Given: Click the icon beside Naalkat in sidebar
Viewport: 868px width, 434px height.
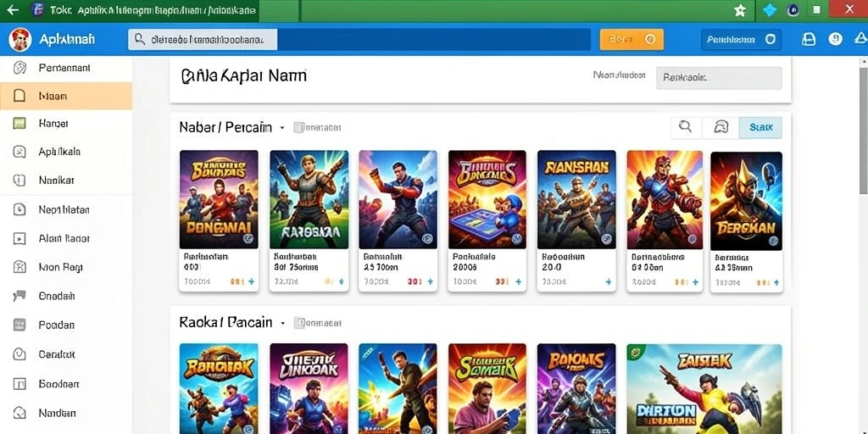Looking at the screenshot, I should click(19, 180).
